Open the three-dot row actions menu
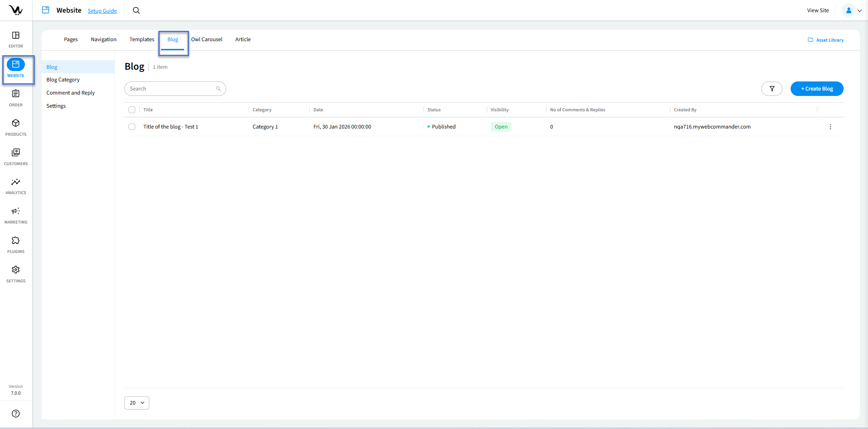This screenshot has width=868, height=429. [830, 127]
